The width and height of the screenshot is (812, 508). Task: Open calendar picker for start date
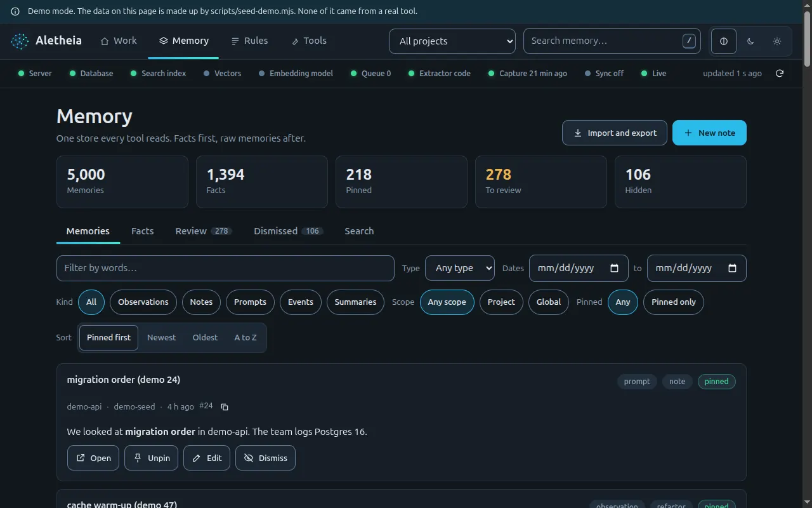614,268
